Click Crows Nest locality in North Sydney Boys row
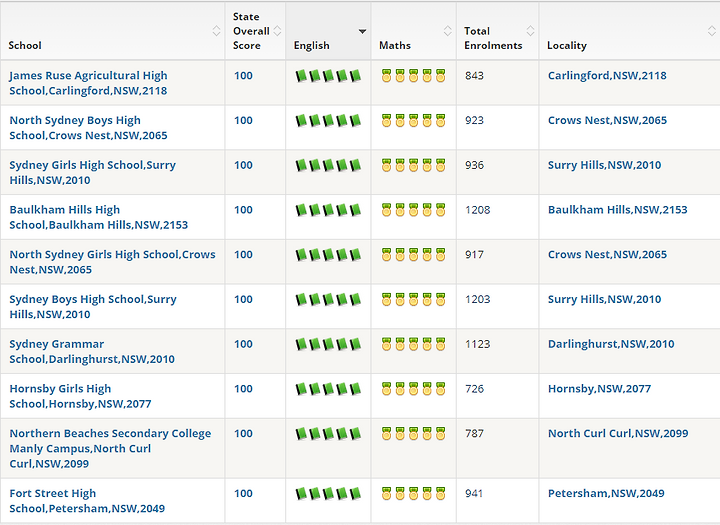 click(x=607, y=120)
